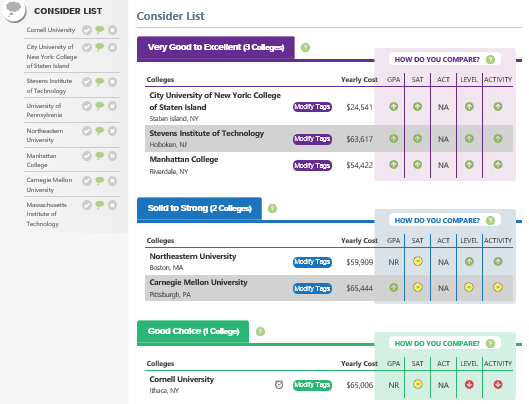Modify Tags for Cornell University
The image size is (529, 404).
(x=312, y=385)
